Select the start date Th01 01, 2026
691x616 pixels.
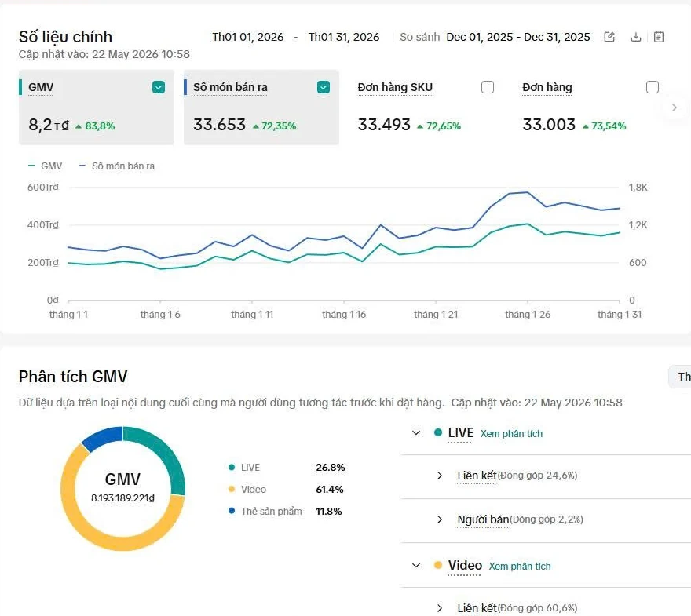(247, 37)
